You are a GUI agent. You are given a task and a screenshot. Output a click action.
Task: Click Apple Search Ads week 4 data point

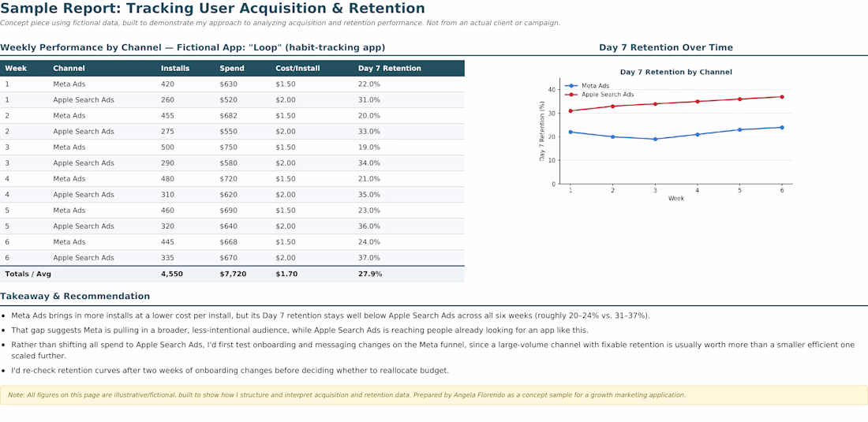click(697, 101)
